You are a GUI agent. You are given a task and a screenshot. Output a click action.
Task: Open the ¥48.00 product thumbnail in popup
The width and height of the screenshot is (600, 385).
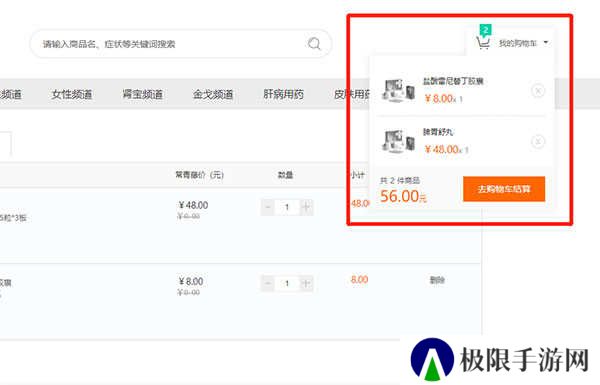[x=398, y=141]
